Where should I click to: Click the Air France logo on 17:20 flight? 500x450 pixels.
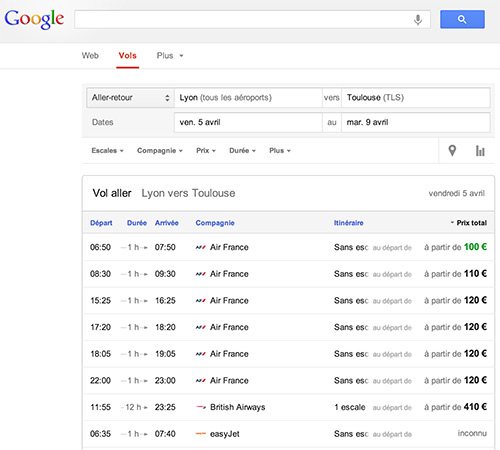tap(201, 327)
